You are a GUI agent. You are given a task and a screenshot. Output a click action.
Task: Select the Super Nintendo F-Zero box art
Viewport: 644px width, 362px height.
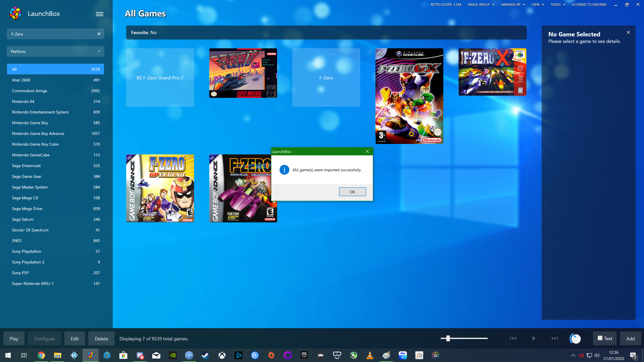(x=243, y=73)
